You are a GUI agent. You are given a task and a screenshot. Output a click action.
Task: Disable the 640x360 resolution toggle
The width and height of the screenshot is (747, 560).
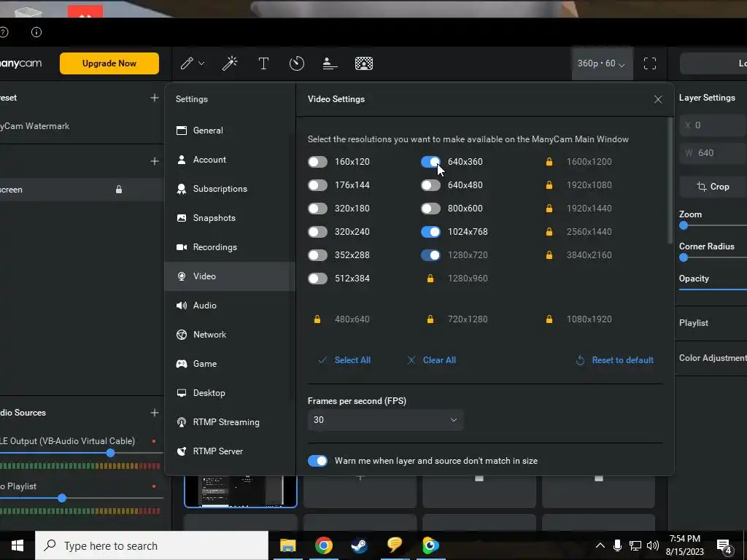point(430,161)
